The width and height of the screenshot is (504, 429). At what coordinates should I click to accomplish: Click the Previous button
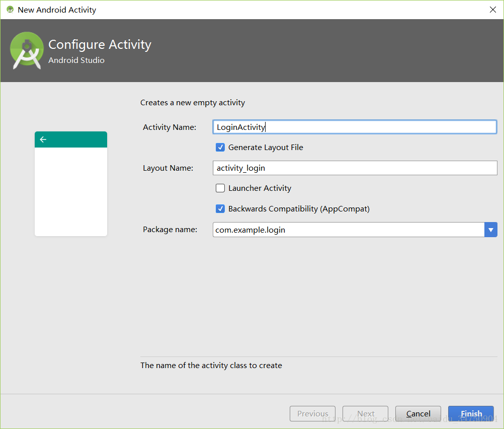pyautogui.click(x=312, y=413)
